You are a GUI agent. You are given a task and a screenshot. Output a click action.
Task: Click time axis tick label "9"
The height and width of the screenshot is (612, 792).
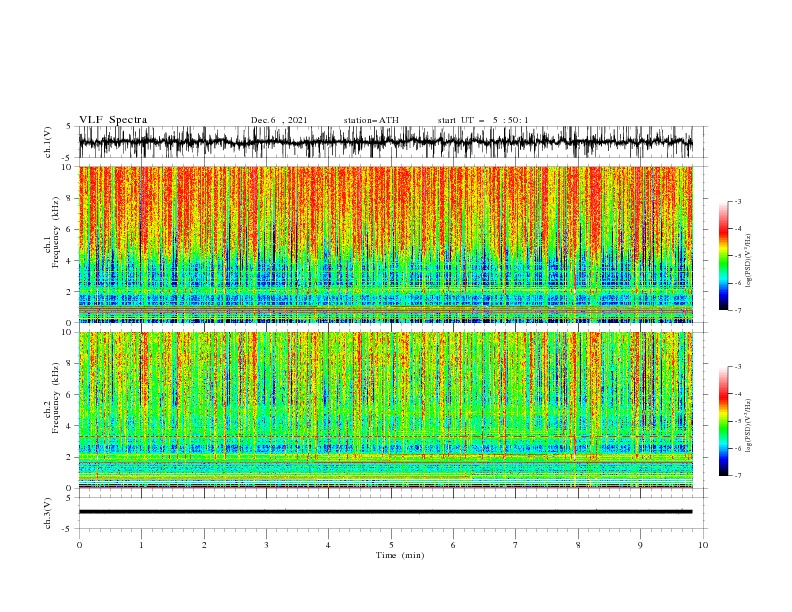click(640, 545)
